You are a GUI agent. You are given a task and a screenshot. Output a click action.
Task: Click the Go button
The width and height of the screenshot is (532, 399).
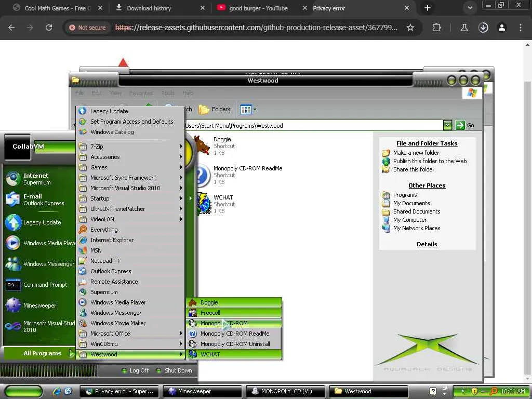coord(465,125)
